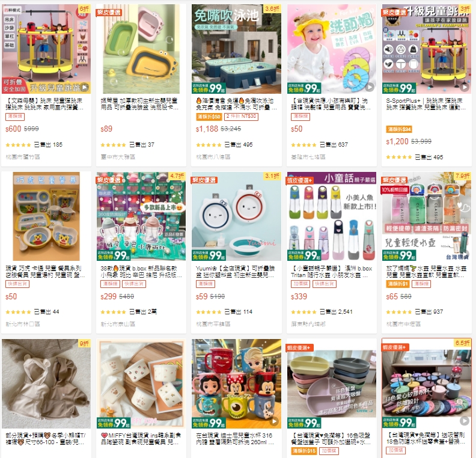Click 快速出貨 tag on 巧虎 tableware
The image size is (476, 458).
tap(17, 284)
